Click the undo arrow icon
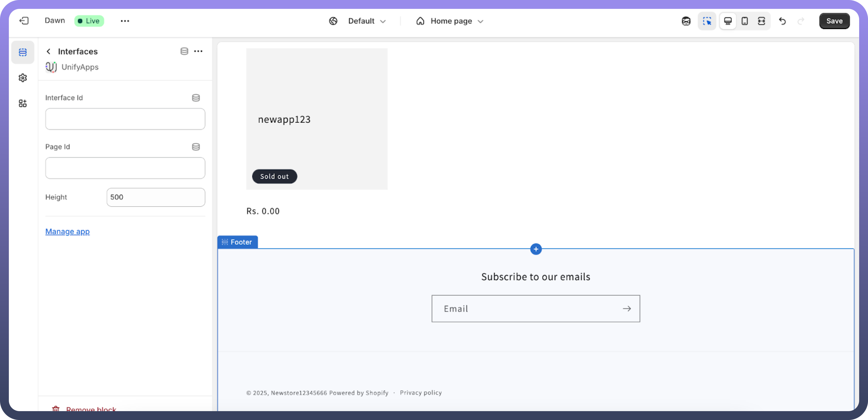This screenshot has width=868, height=420. (x=782, y=21)
